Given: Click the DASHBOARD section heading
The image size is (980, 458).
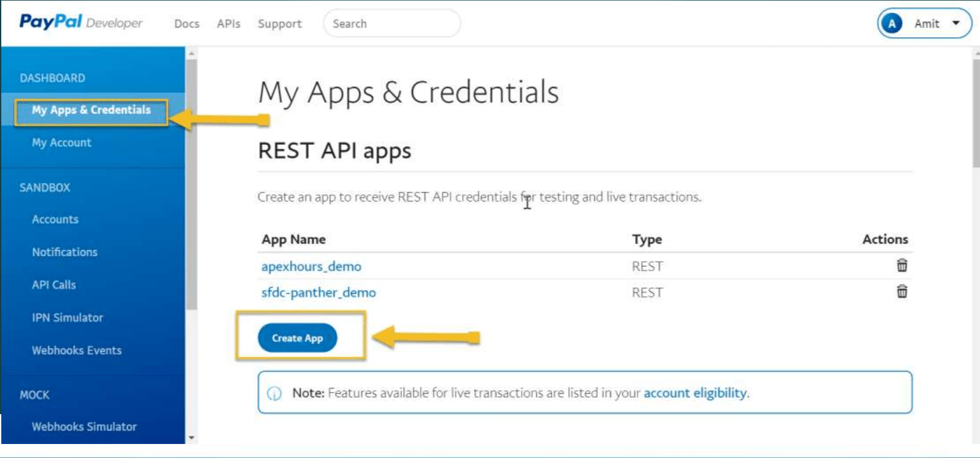Looking at the screenshot, I should [x=53, y=78].
